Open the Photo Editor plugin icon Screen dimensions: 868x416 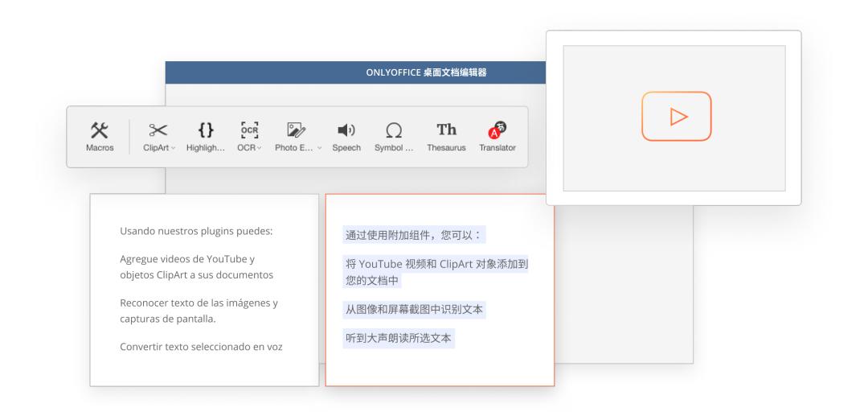[x=296, y=130]
